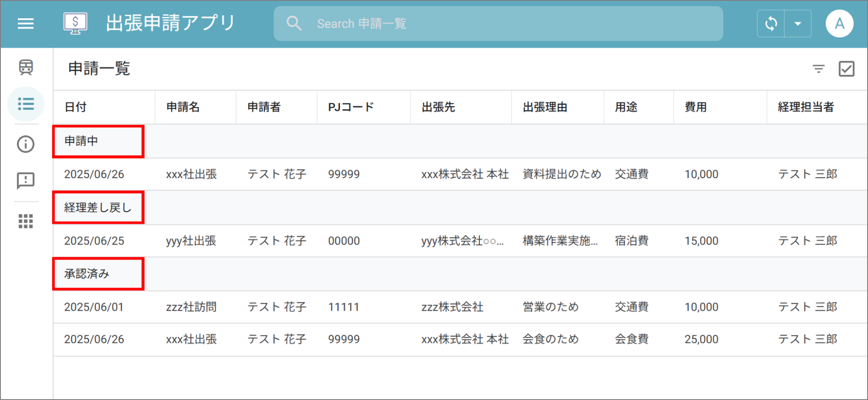Screen dimensions: 868x400
Task: Click the 25,000 cost cell
Action: 702,339
